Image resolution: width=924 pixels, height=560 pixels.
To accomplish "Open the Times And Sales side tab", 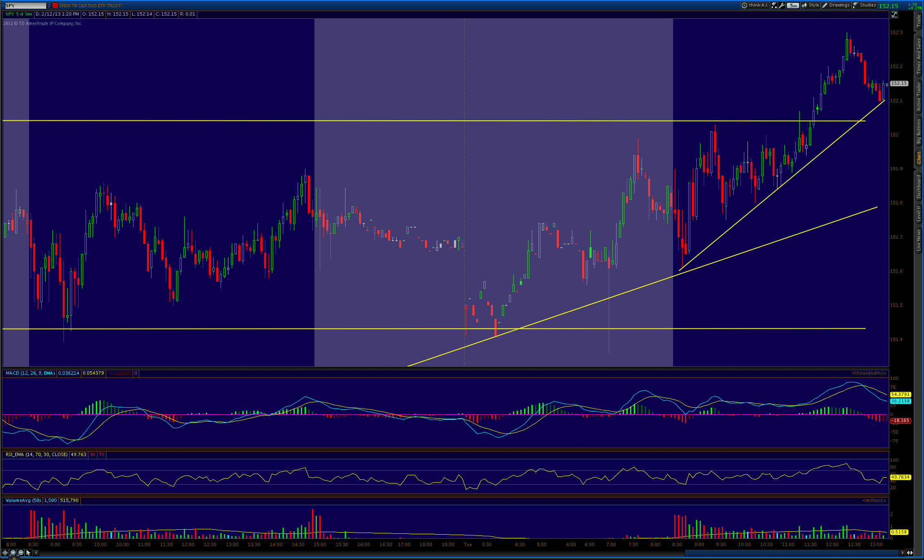I will (919, 56).
